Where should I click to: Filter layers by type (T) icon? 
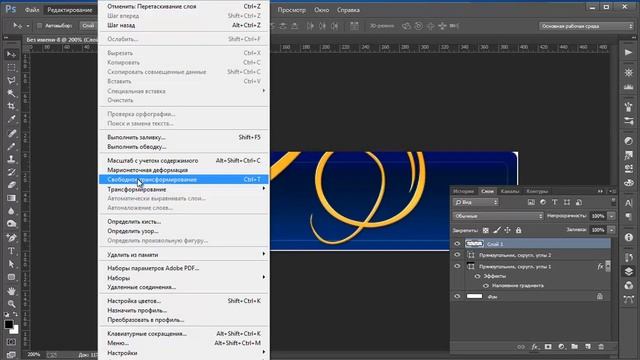(555, 202)
